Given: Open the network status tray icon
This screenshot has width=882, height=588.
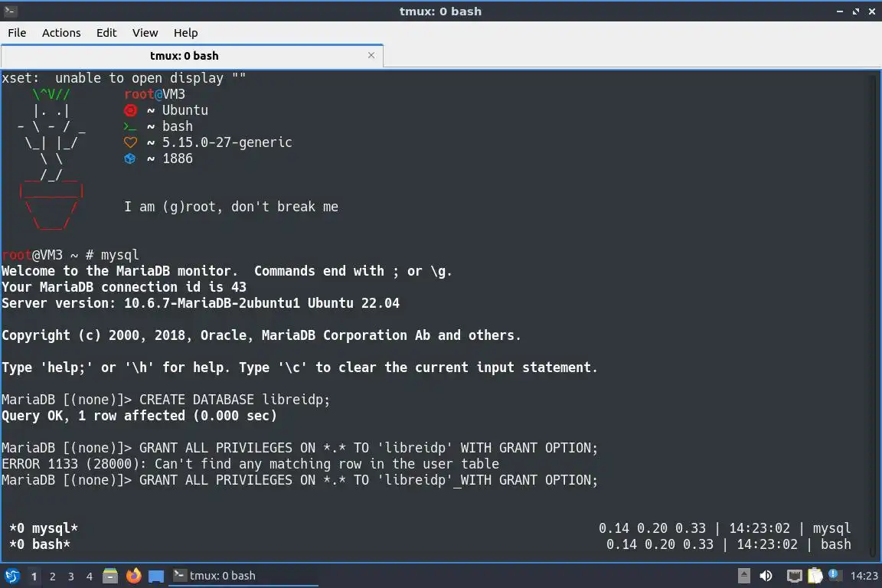Looking at the screenshot, I should (794, 576).
